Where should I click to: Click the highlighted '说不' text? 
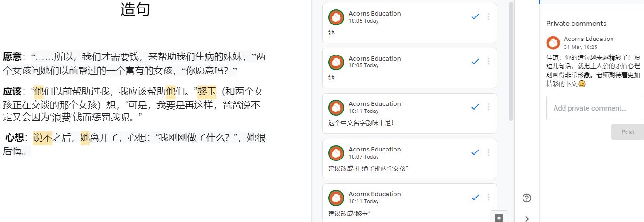(43, 138)
